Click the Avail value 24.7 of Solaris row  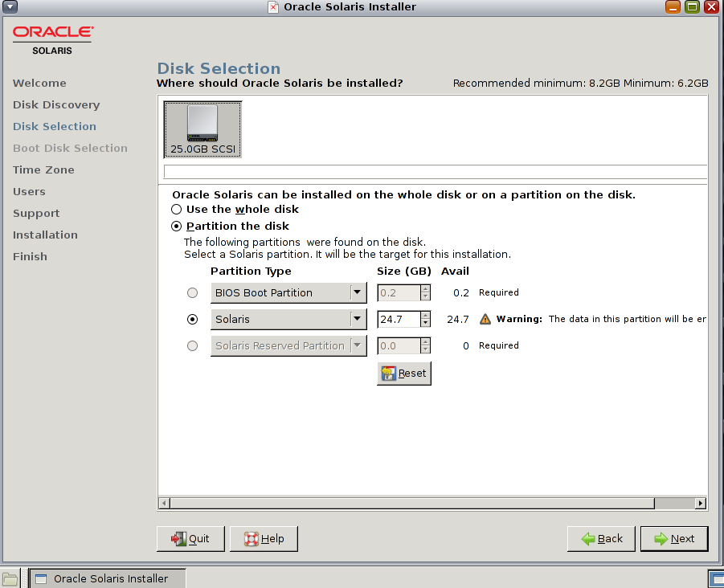click(x=457, y=319)
